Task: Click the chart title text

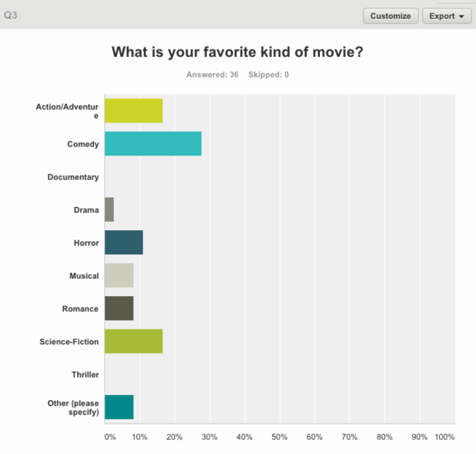Action: coord(238,52)
